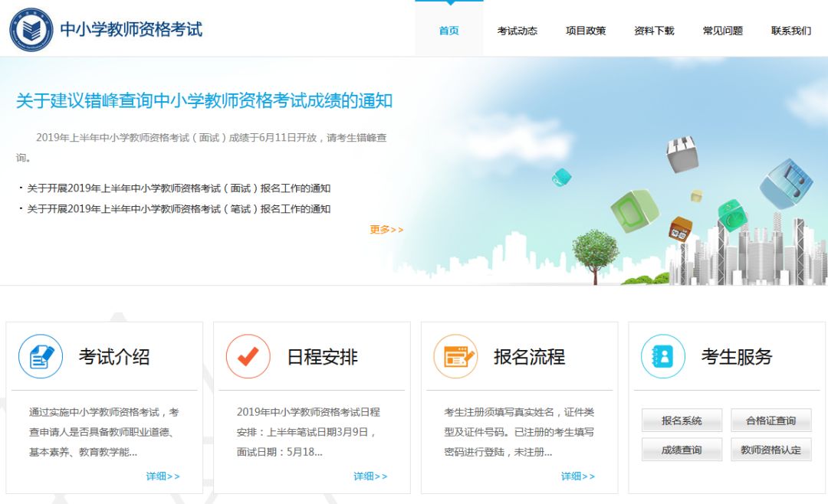The height and width of the screenshot is (504, 828).
Task: Click 详细>> under 日程安排
Action: (370, 476)
